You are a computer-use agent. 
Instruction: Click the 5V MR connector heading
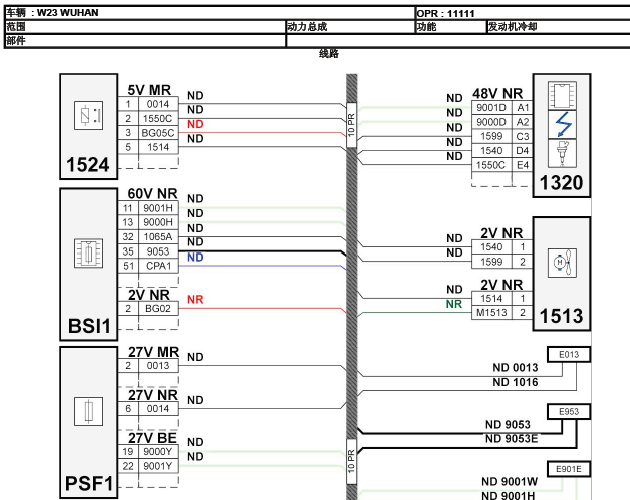point(149,90)
